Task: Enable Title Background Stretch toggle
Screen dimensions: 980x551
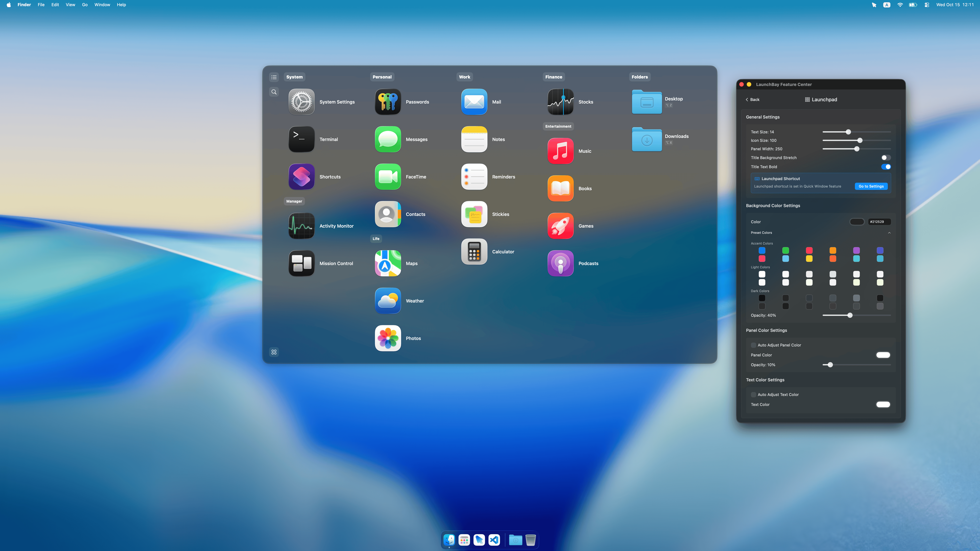Action: pyautogui.click(x=886, y=158)
